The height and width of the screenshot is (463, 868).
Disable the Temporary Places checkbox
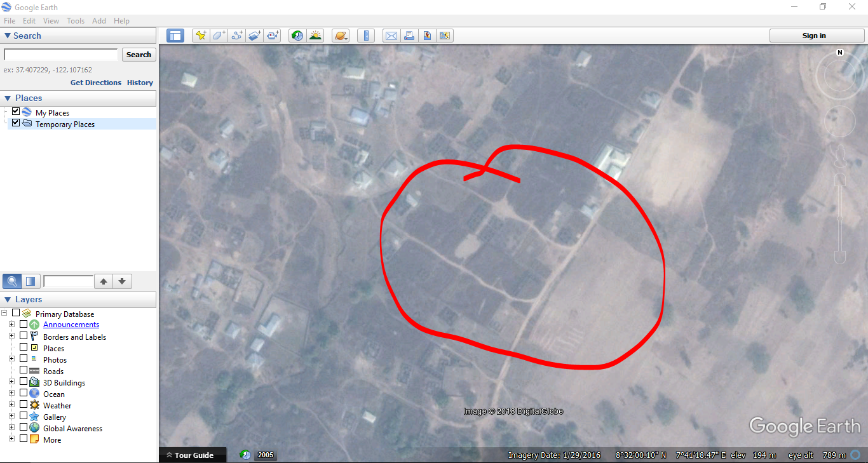tap(15, 123)
